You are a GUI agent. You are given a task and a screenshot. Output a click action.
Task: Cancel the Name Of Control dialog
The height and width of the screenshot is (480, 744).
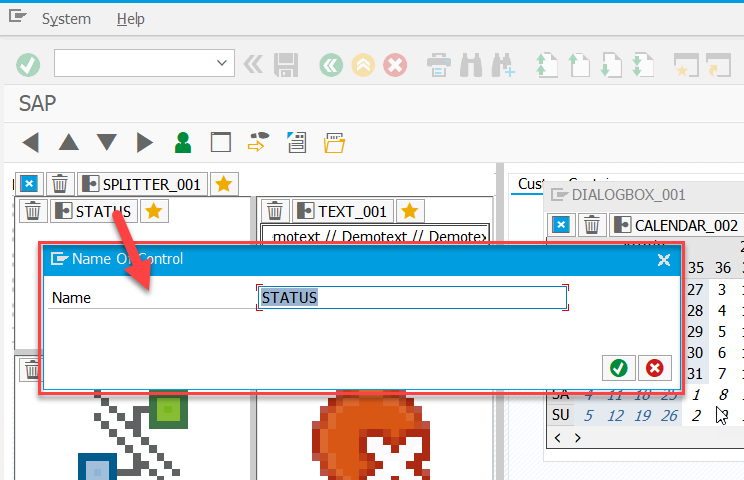655,368
